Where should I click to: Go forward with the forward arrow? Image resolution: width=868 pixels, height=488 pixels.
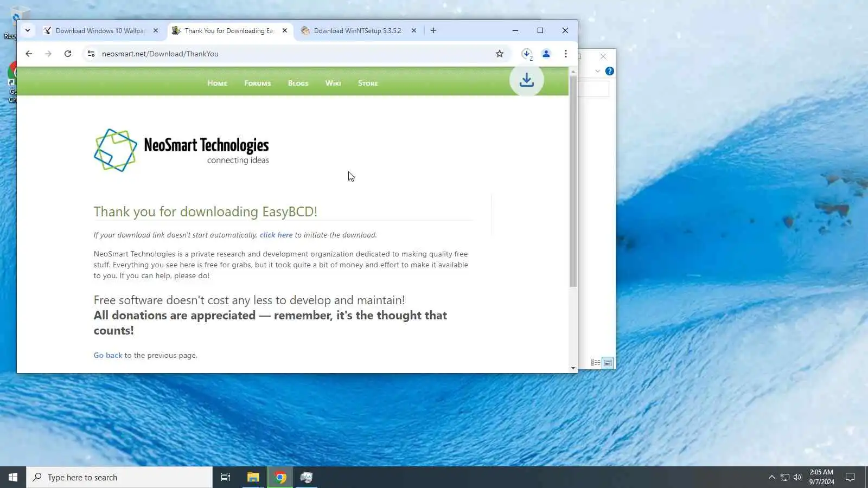coord(48,54)
